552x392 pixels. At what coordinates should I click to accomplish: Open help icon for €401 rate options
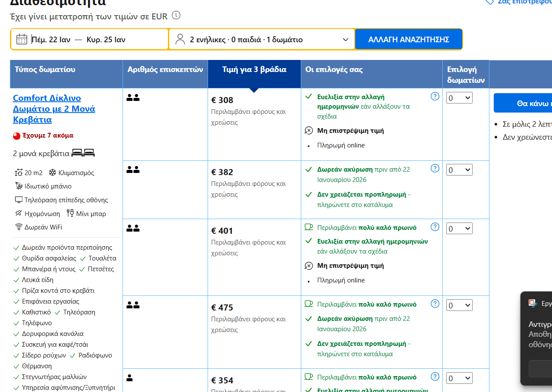(x=435, y=227)
